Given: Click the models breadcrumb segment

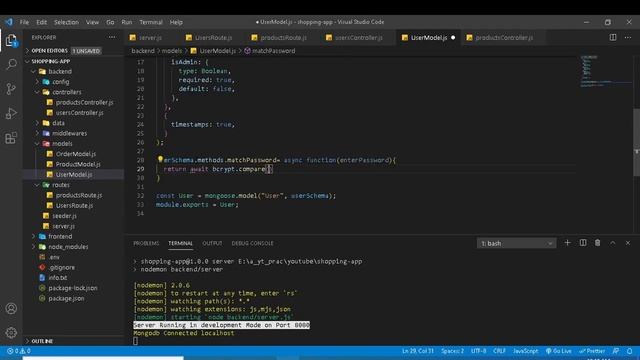Looking at the screenshot, I should point(171,51).
